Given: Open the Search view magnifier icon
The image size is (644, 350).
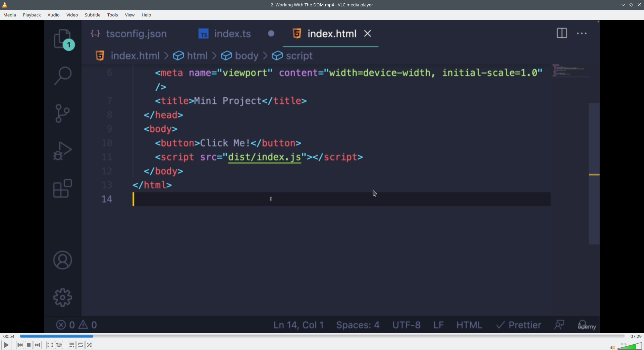Looking at the screenshot, I should tap(63, 76).
